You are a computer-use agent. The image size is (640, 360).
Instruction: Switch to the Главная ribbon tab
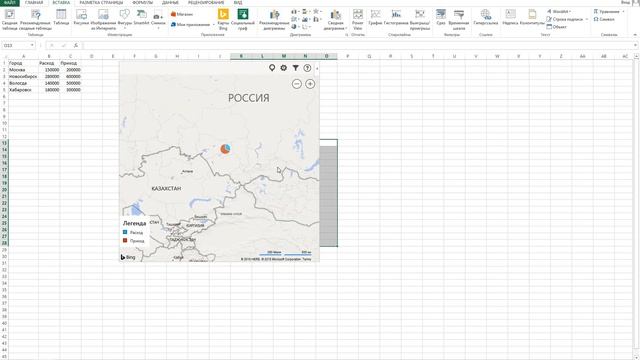[34, 2]
